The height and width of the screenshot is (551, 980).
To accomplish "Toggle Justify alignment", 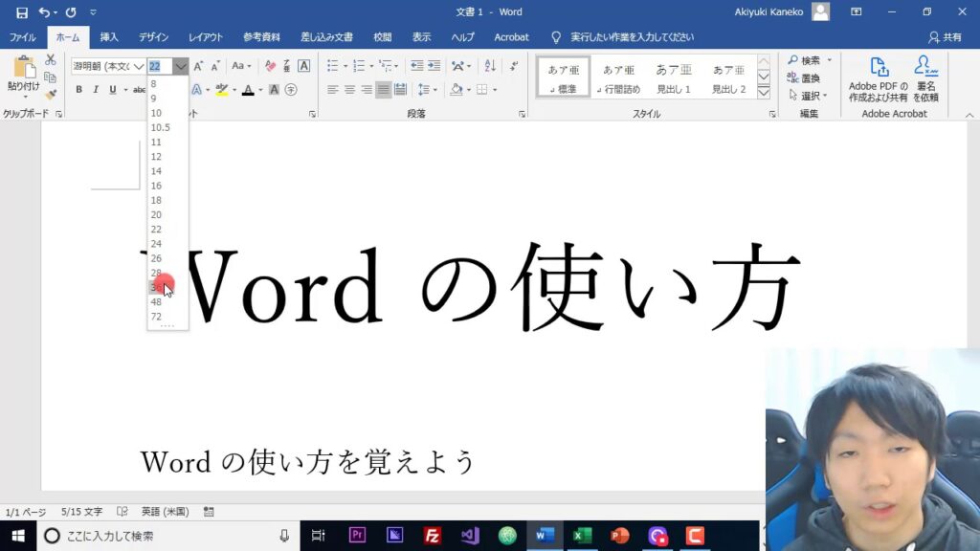I will pyautogui.click(x=383, y=90).
